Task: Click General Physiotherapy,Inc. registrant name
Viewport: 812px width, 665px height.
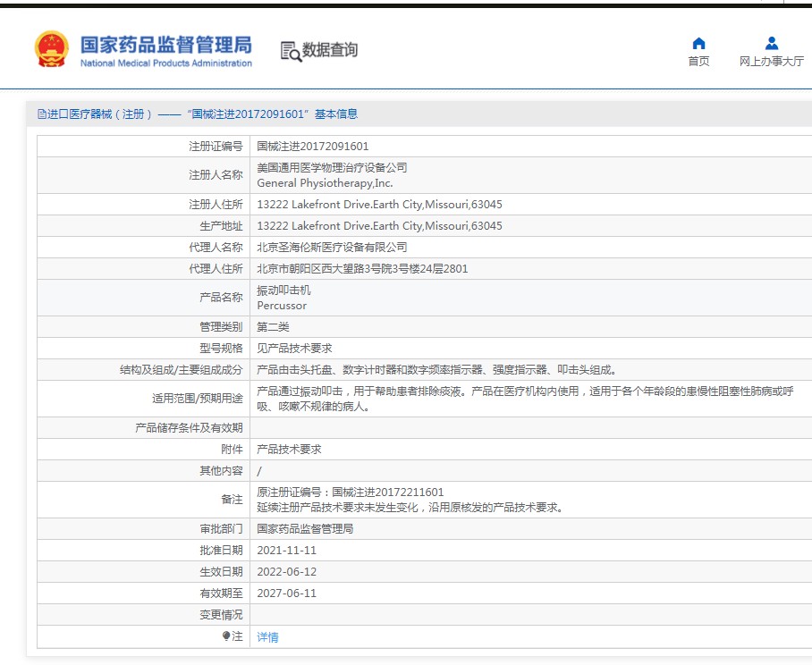Action: click(325, 183)
